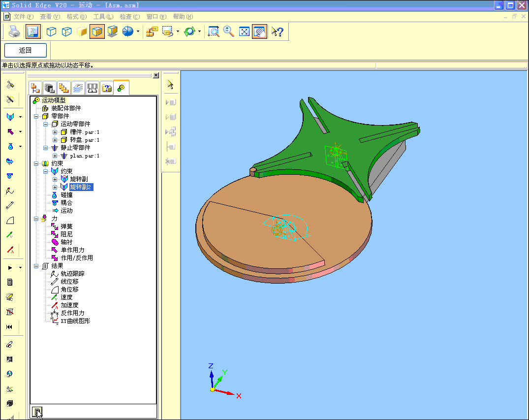The image size is (529, 420).
Task: Toggle the Pan hand tool
Action: [259, 32]
